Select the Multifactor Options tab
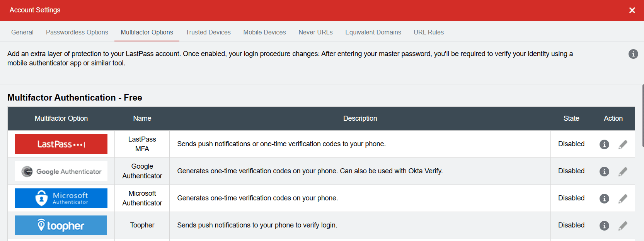 147,32
